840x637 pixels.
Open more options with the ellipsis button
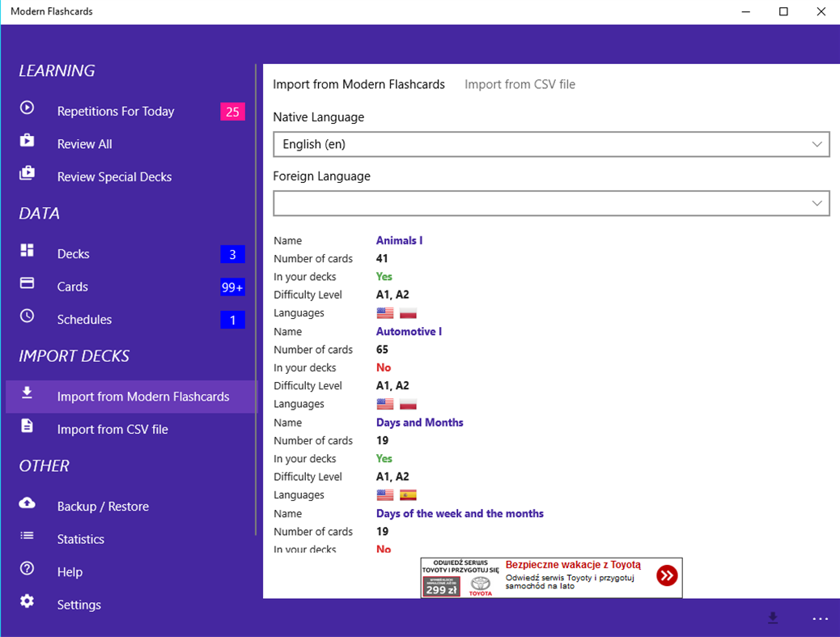pos(820,618)
